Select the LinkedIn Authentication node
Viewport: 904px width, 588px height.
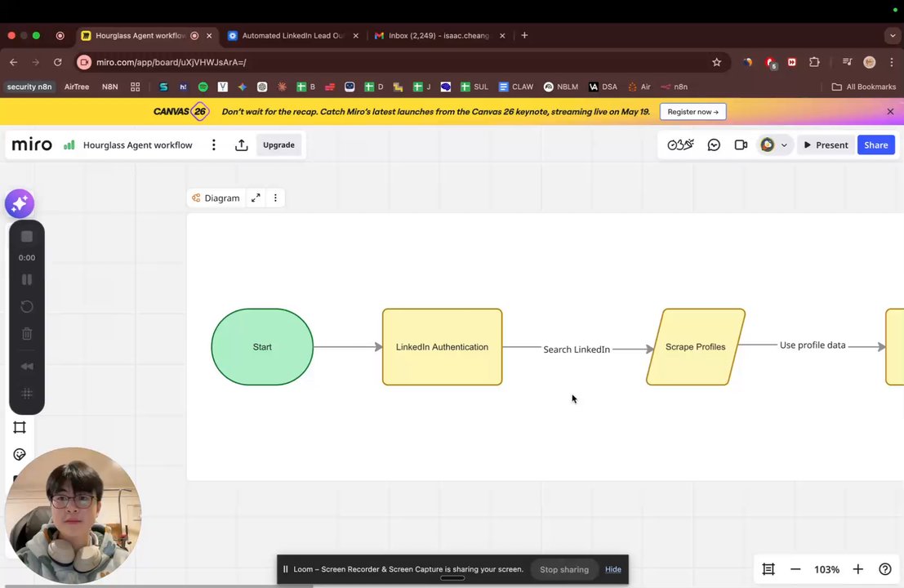(x=442, y=347)
